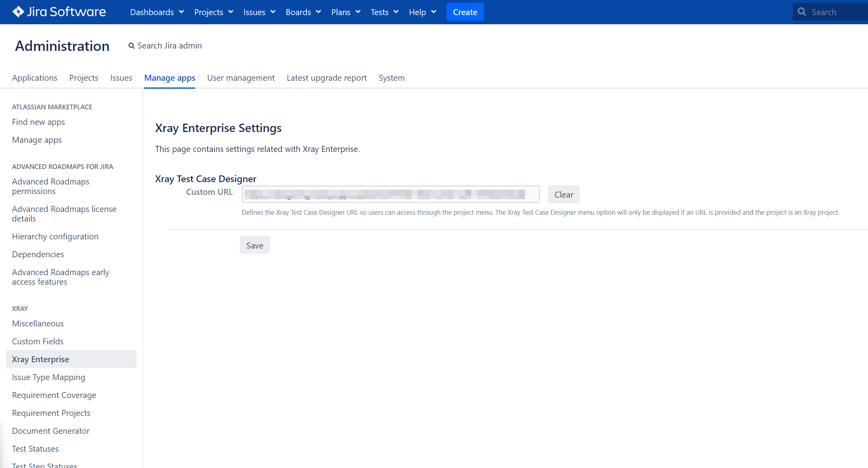Click the Custom URL label

click(x=209, y=192)
